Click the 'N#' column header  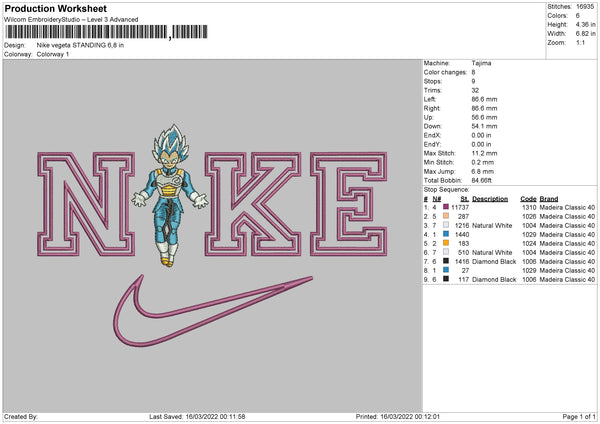click(x=437, y=199)
